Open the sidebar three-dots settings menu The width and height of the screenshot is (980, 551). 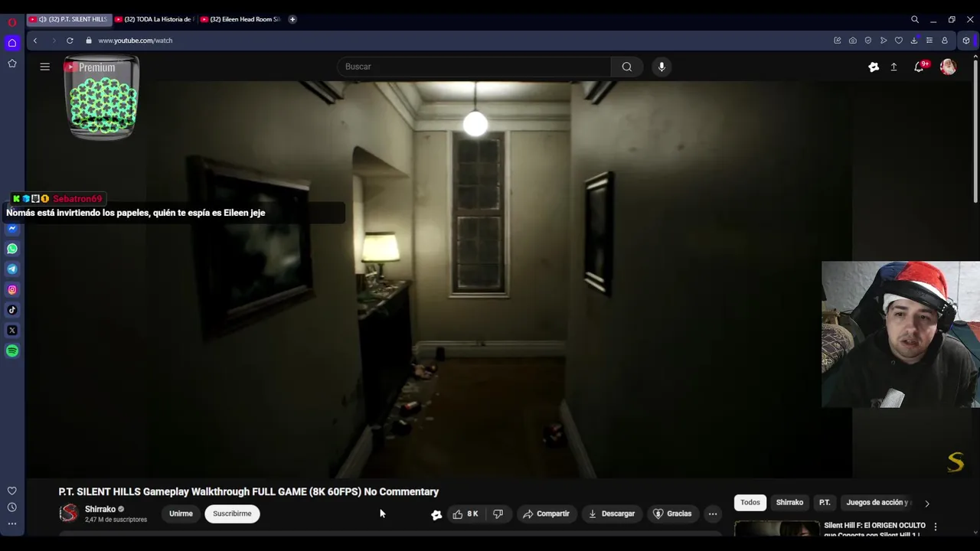(12, 524)
